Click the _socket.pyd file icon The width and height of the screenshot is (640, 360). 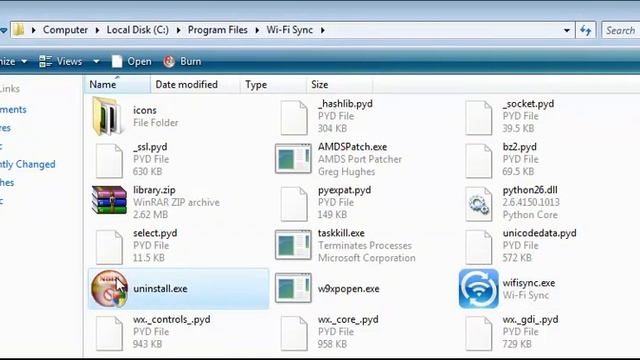pyautogui.click(x=478, y=118)
